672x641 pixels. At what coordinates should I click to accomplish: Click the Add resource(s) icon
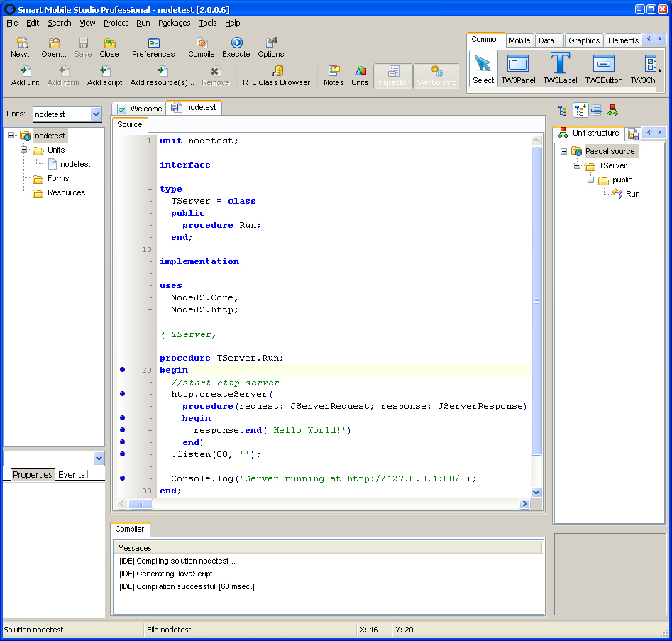pyautogui.click(x=162, y=72)
